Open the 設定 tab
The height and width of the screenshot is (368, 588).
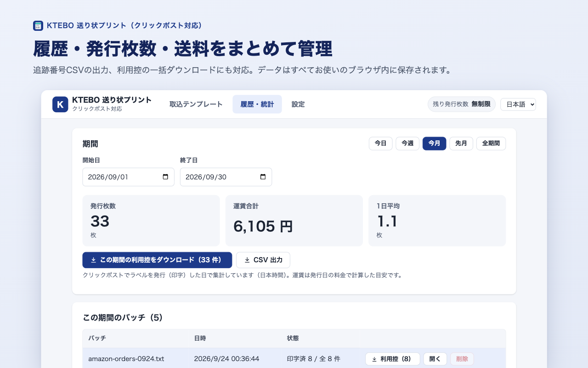pos(298,104)
